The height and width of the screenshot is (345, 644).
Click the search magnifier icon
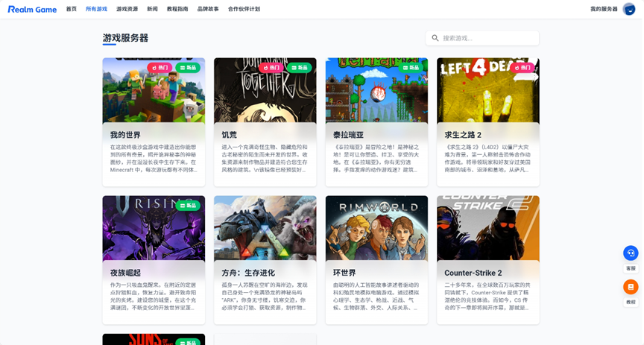tap(435, 38)
